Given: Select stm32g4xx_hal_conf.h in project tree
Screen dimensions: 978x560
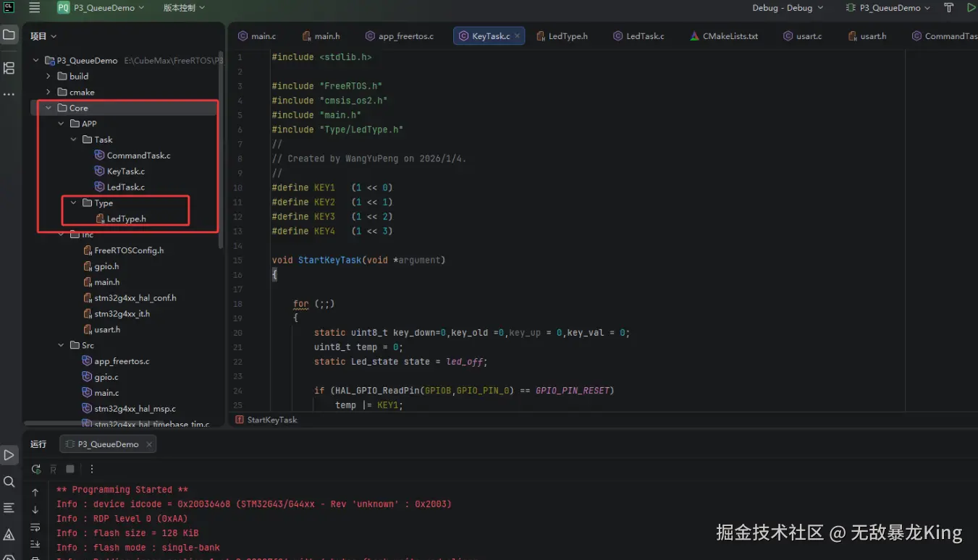Looking at the screenshot, I should (130, 298).
